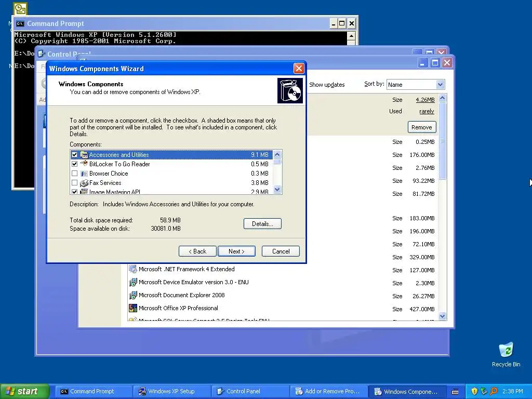Click the taskbar keyboard icon
Image resolution: width=532 pixels, height=399 pixels.
click(455, 392)
